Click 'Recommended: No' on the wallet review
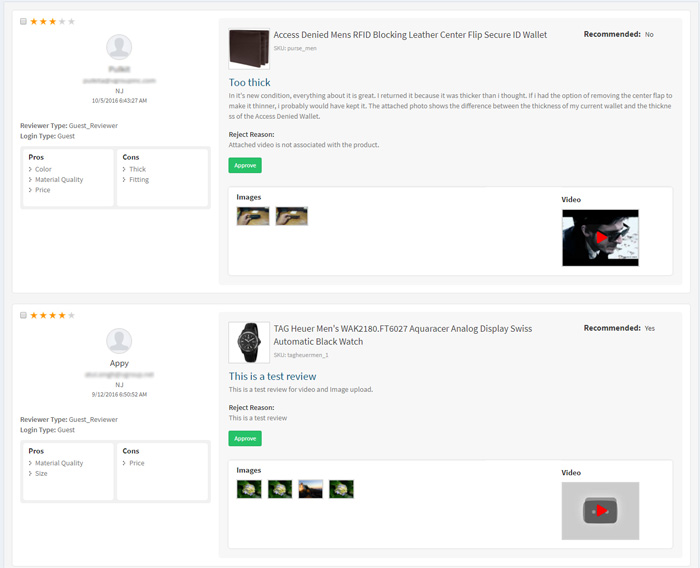 pos(618,34)
